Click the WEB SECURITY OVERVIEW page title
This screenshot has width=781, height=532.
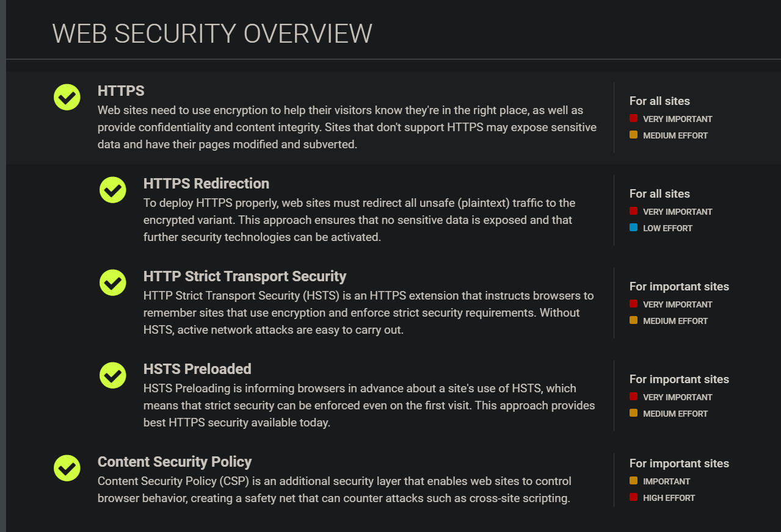(x=212, y=34)
